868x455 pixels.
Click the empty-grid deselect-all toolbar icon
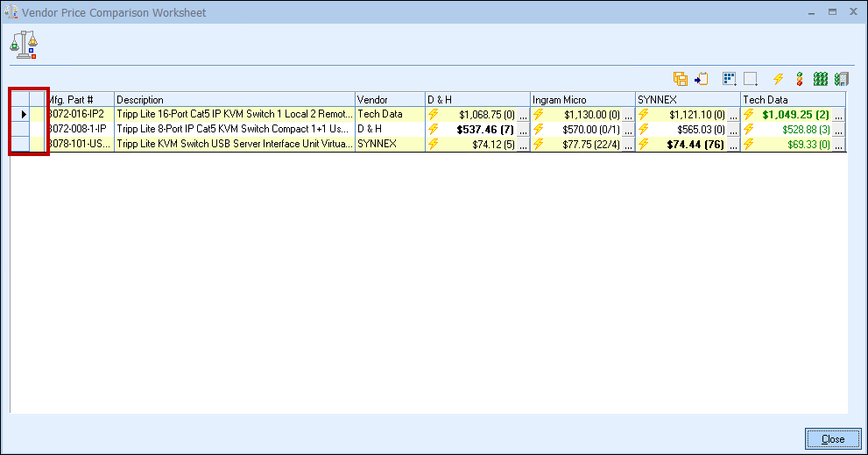[x=751, y=79]
